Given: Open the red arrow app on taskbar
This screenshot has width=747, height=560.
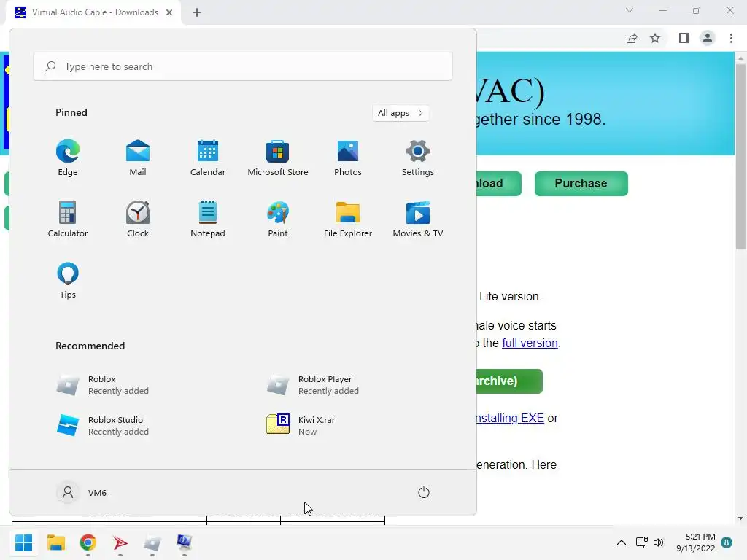Looking at the screenshot, I should [x=120, y=542].
